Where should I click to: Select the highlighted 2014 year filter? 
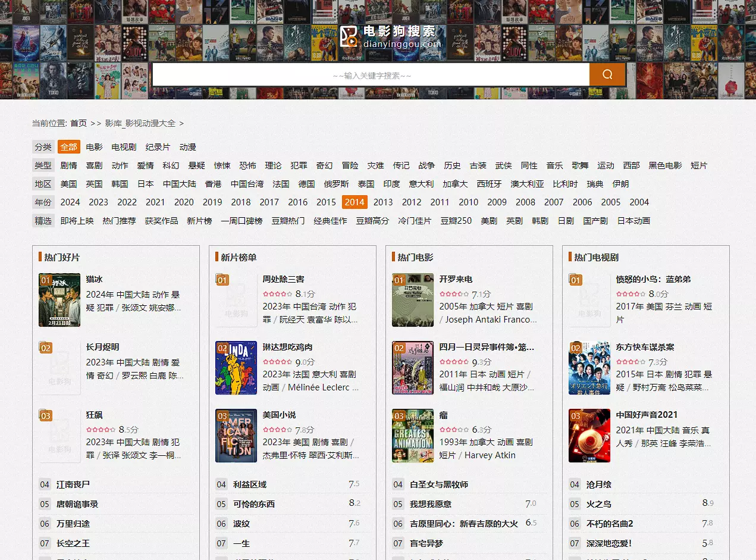(x=355, y=202)
